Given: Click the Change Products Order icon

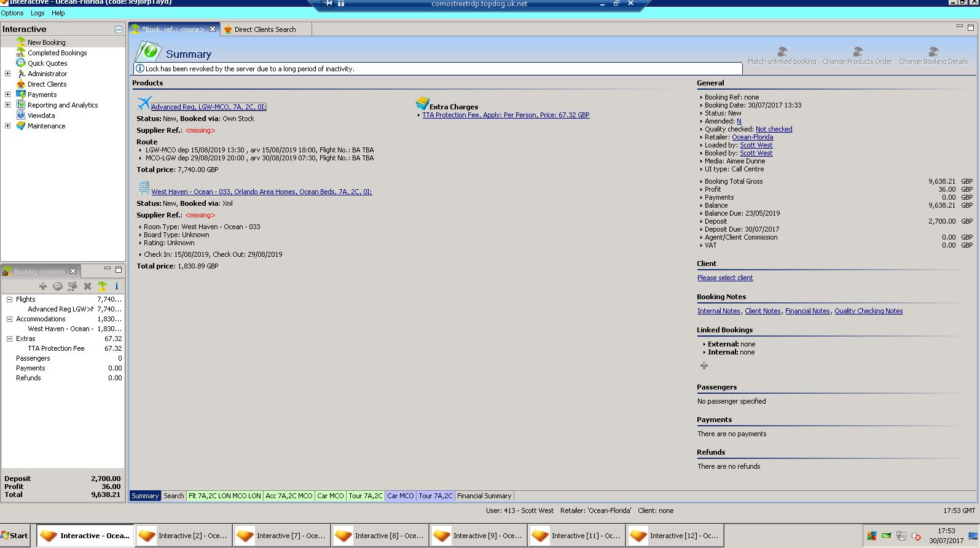Looking at the screenshot, I should click(858, 52).
